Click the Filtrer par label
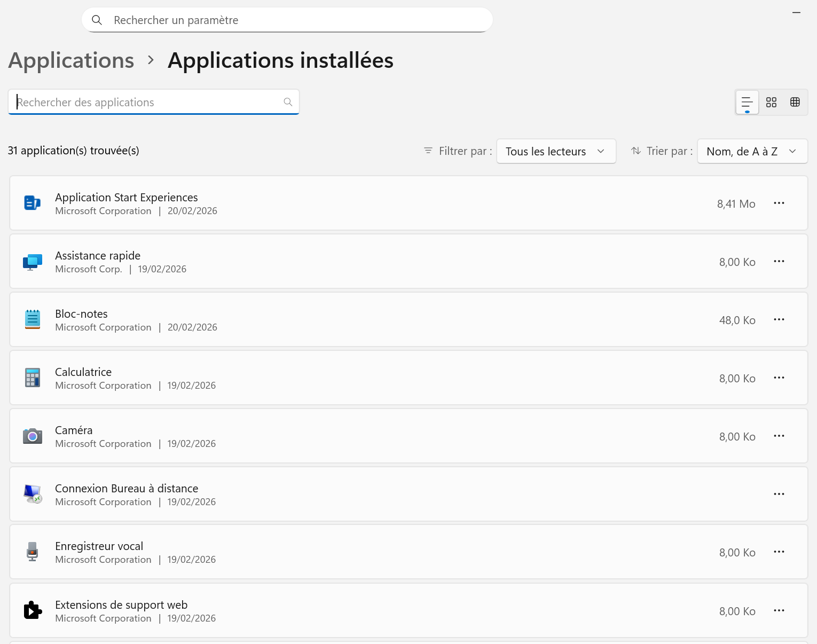This screenshot has height=644, width=817. [465, 151]
